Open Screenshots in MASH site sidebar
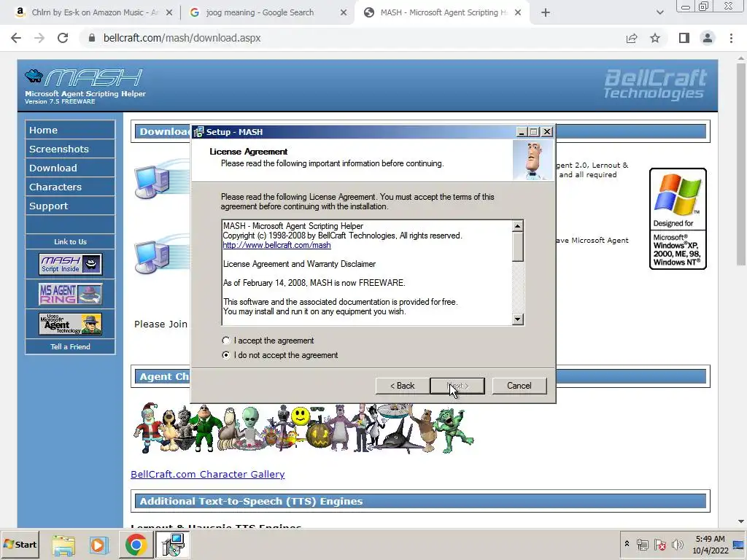This screenshot has width=747, height=560. (70, 149)
